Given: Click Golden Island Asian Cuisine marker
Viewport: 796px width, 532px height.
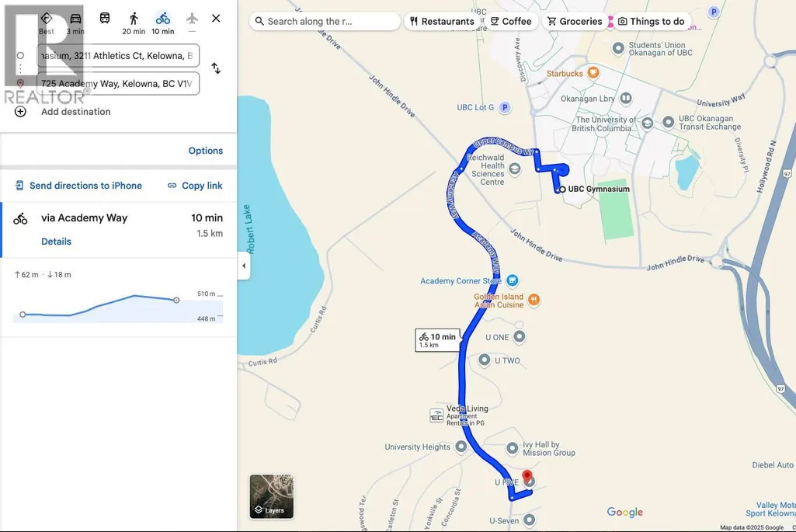Looking at the screenshot, I should [534, 300].
